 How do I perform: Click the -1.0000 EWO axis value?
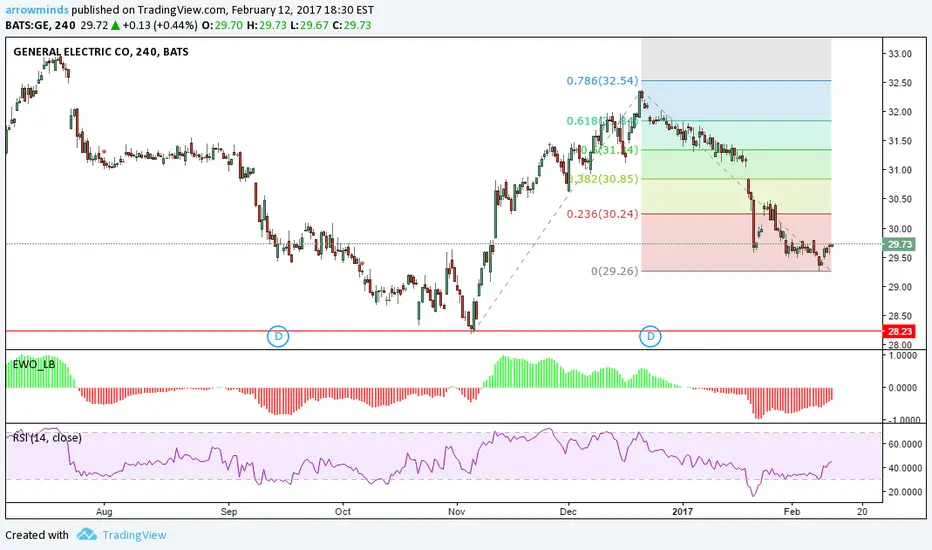coord(904,420)
